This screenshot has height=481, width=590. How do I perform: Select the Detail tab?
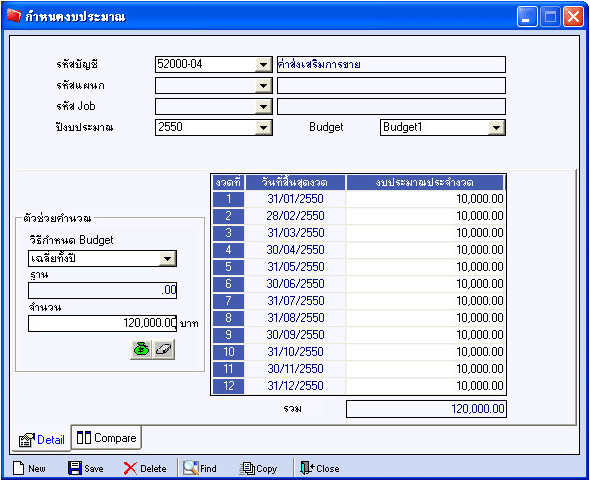click(41, 439)
